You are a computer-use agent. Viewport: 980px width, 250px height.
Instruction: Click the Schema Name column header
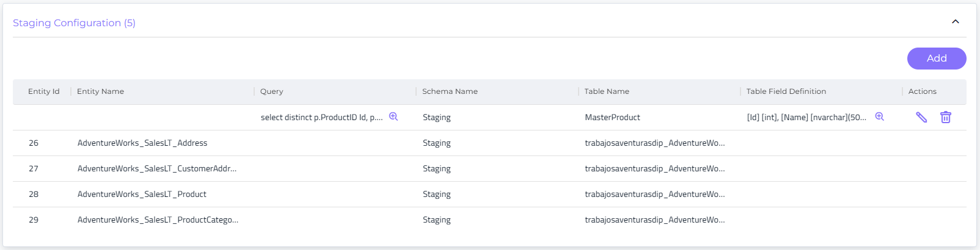pyautogui.click(x=450, y=91)
